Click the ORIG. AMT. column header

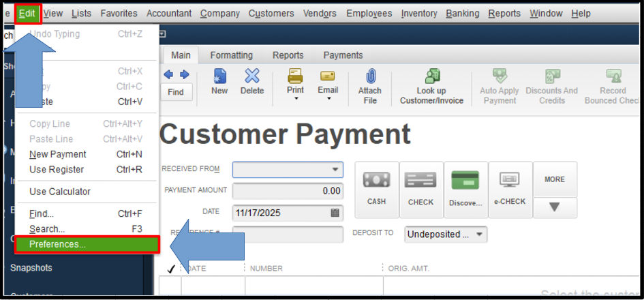409,269
